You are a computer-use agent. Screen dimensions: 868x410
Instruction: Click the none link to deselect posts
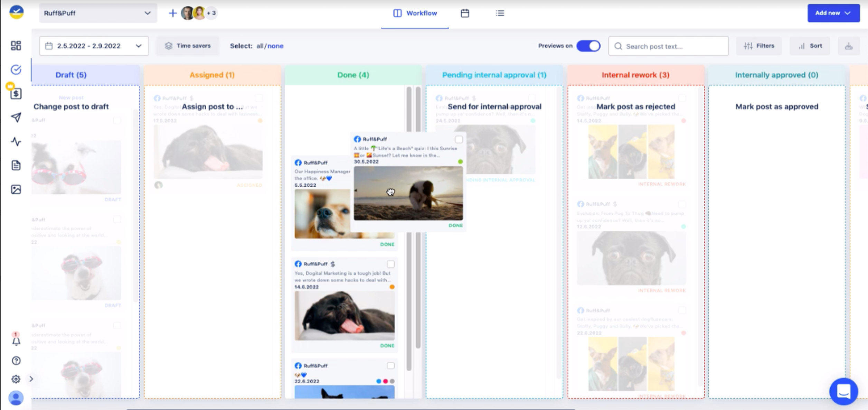[x=276, y=46]
